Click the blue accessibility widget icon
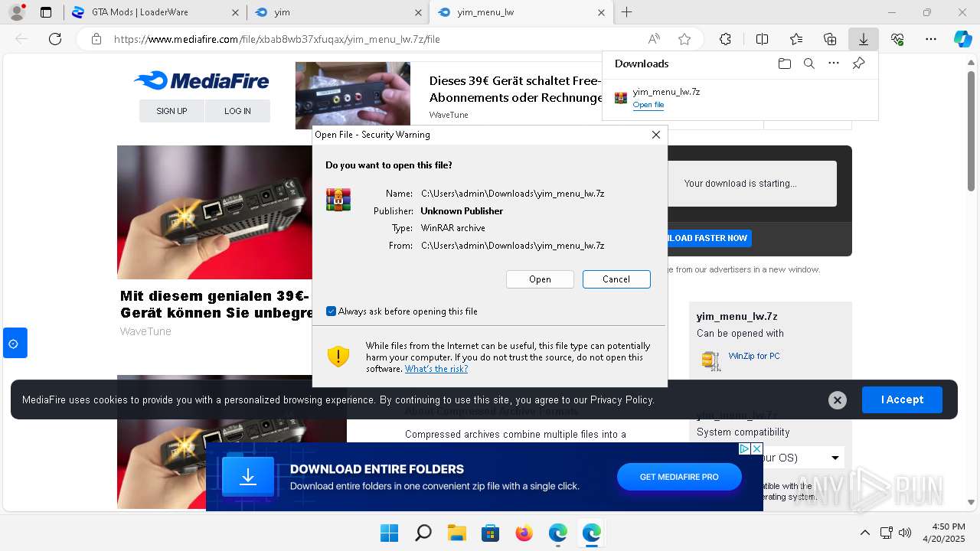This screenshot has height=551, width=980. [15, 343]
